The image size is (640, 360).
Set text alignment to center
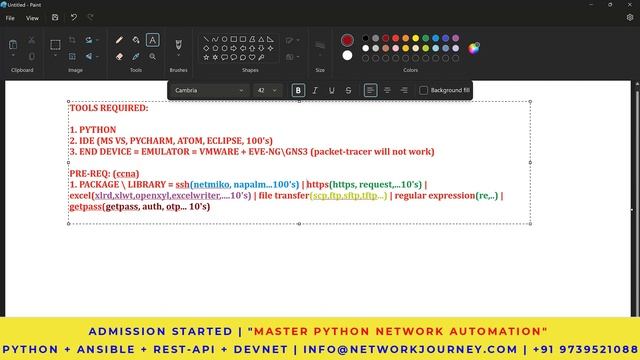[x=387, y=90]
